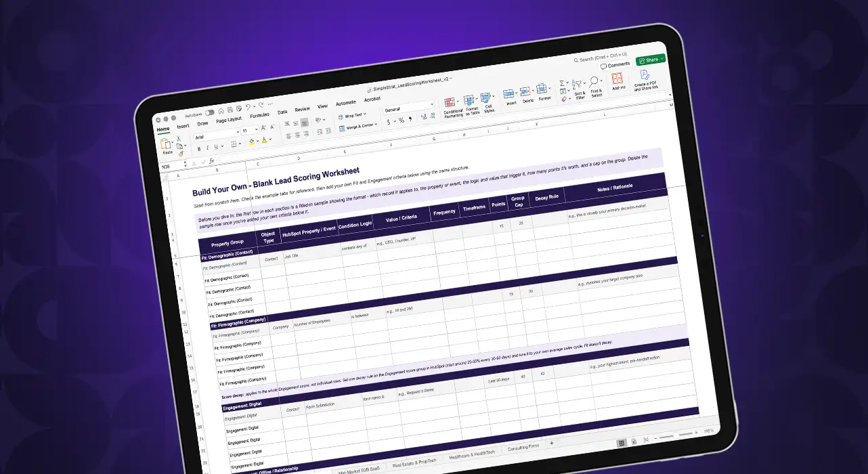Toggle Underline formatting
The width and height of the screenshot is (868, 474).
click(216, 147)
